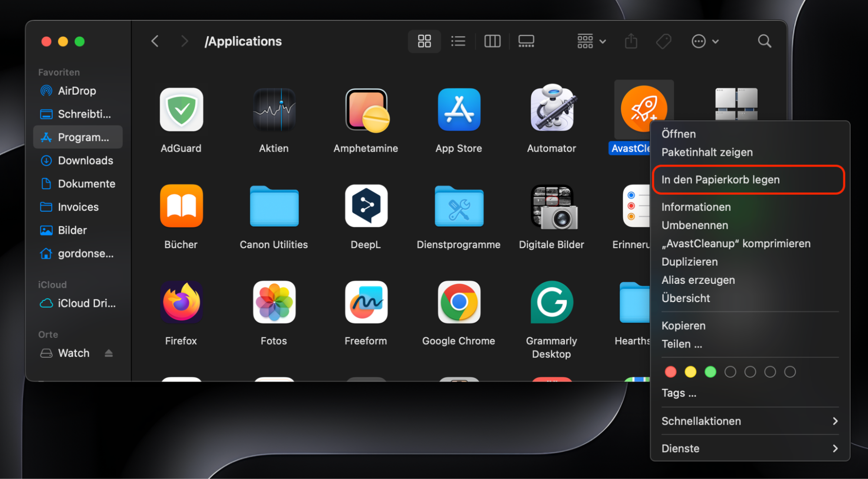This screenshot has width=868, height=479.
Task: Click the Grammarly Desktop icon
Action: click(552, 302)
